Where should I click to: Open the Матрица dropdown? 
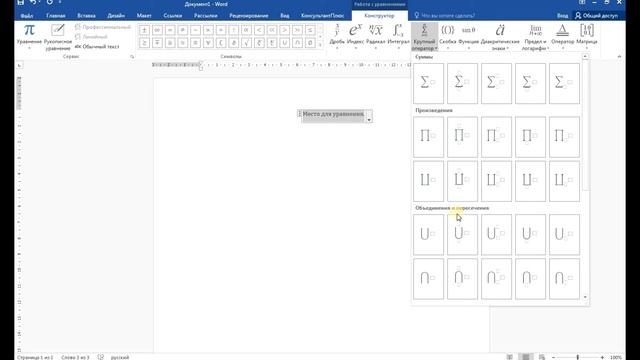(x=587, y=36)
